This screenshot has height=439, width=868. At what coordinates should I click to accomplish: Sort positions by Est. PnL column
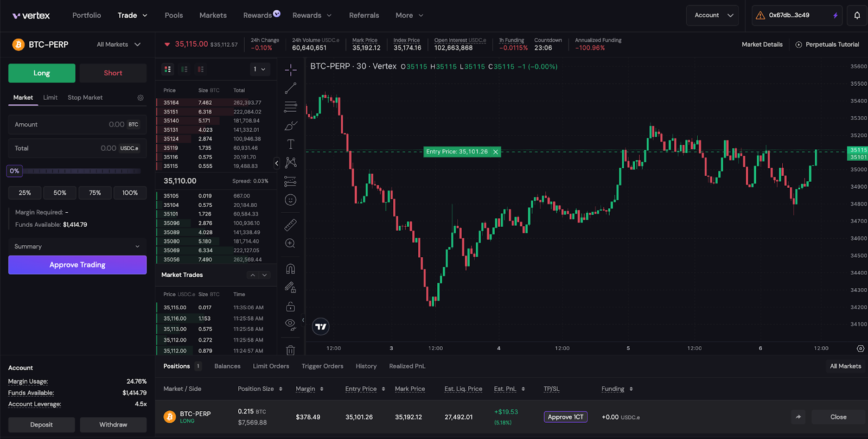[509, 389]
